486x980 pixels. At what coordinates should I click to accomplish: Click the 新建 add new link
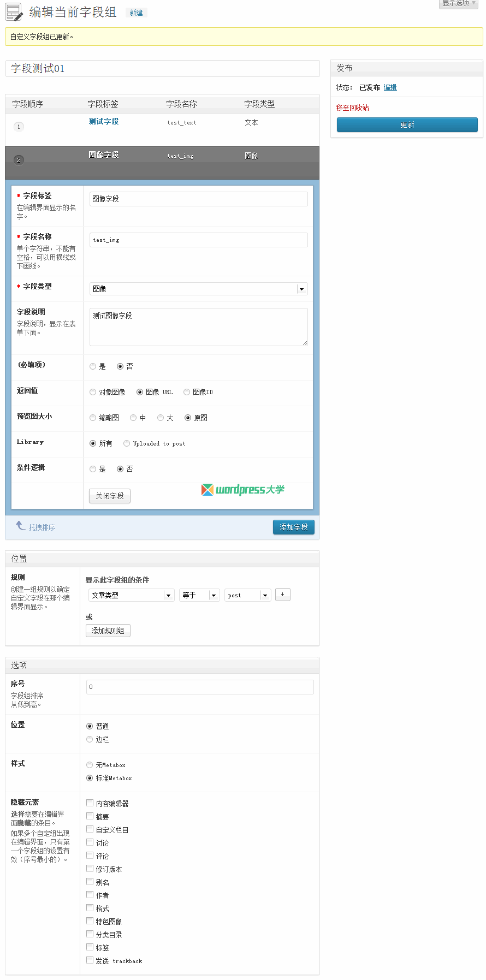point(136,13)
